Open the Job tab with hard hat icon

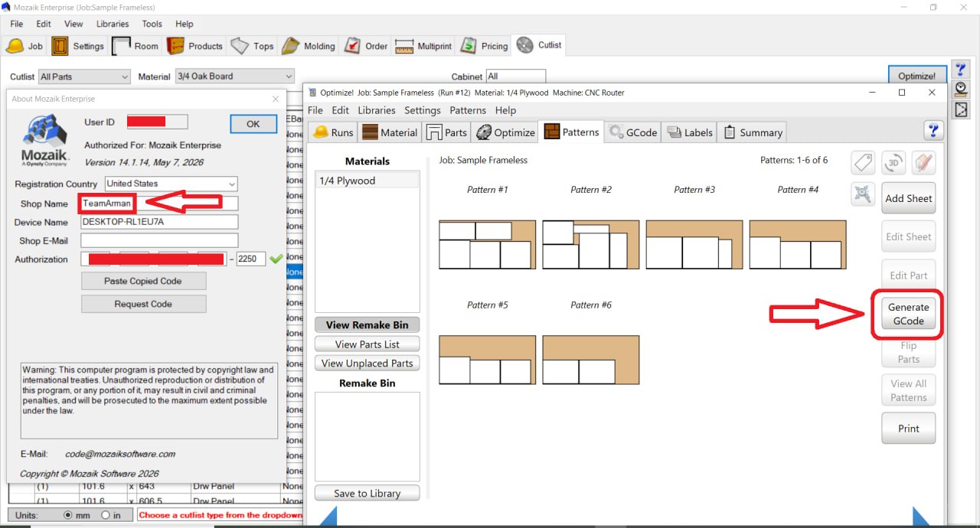point(25,46)
